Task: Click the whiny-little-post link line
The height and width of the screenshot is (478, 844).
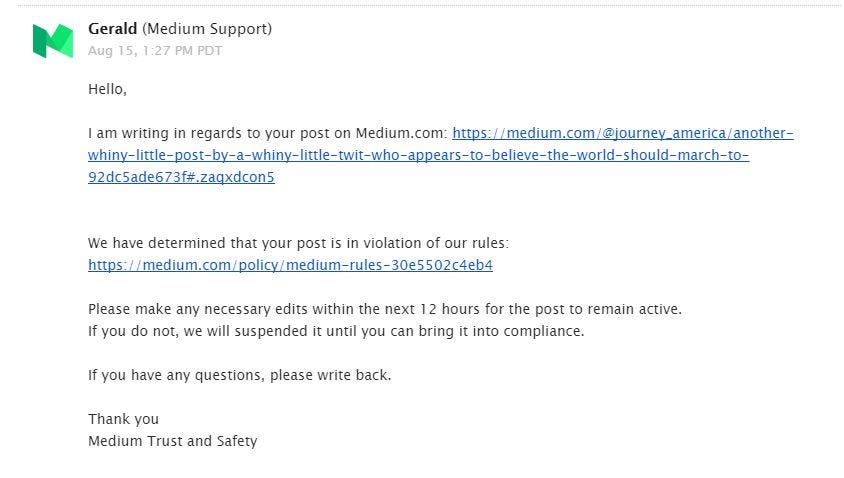Action: [x=418, y=155]
